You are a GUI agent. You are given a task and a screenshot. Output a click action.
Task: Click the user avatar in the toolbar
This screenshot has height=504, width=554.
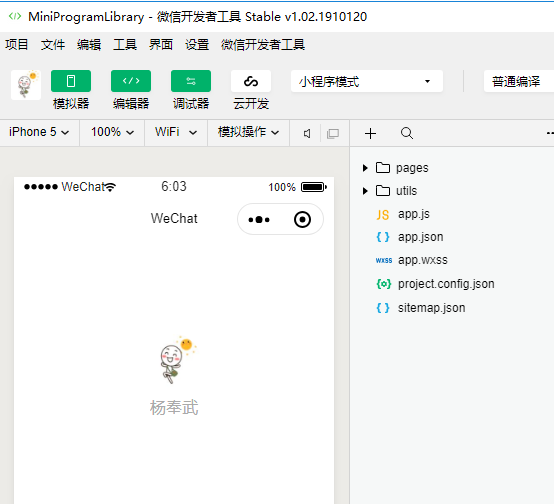click(26, 85)
